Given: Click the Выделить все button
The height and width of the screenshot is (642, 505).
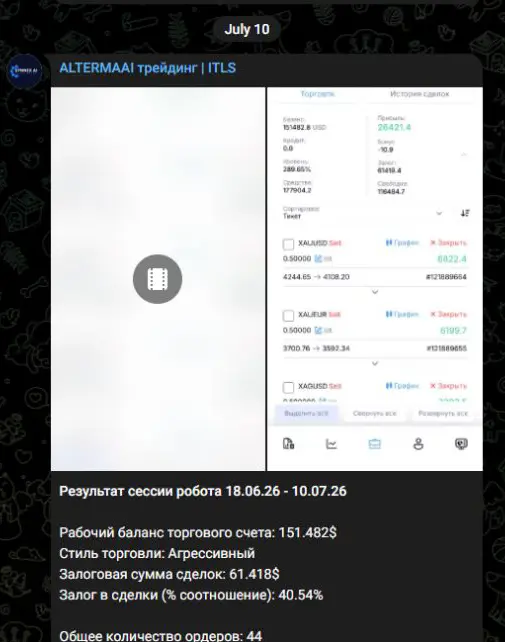Looking at the screenshot, I should point(306,414).
